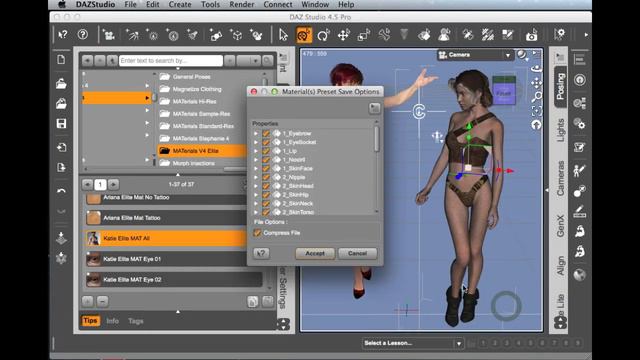Switch to the Cameras side tab

(560, 178)
